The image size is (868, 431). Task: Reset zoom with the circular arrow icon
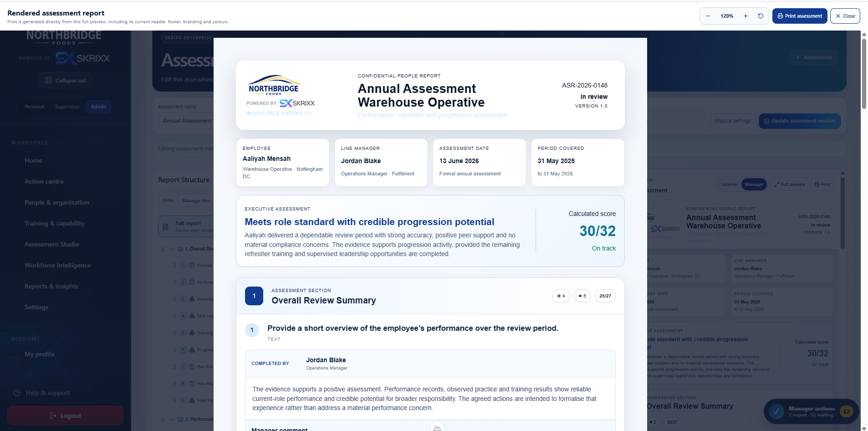click(x=761, y=16)
